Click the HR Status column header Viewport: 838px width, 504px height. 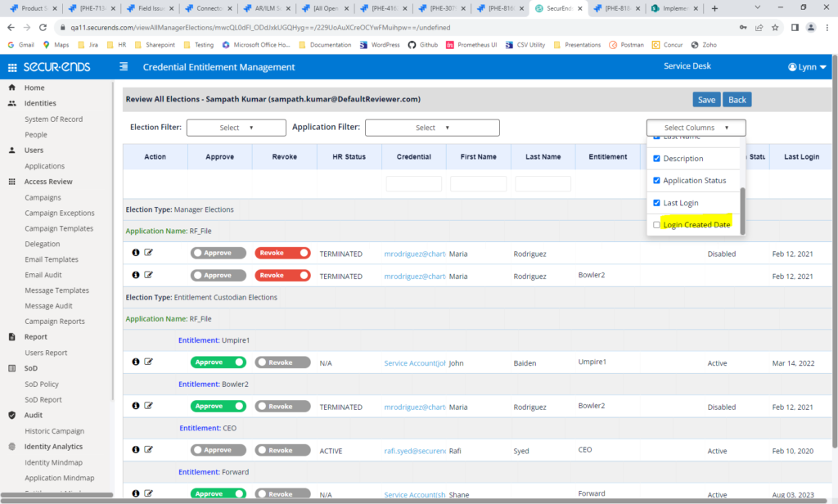click(349, 156)
